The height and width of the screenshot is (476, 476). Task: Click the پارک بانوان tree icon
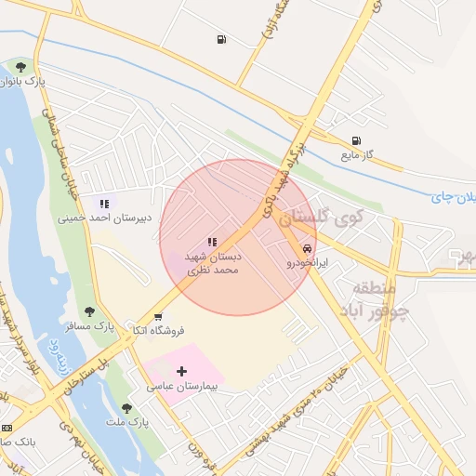coord(20,67)
